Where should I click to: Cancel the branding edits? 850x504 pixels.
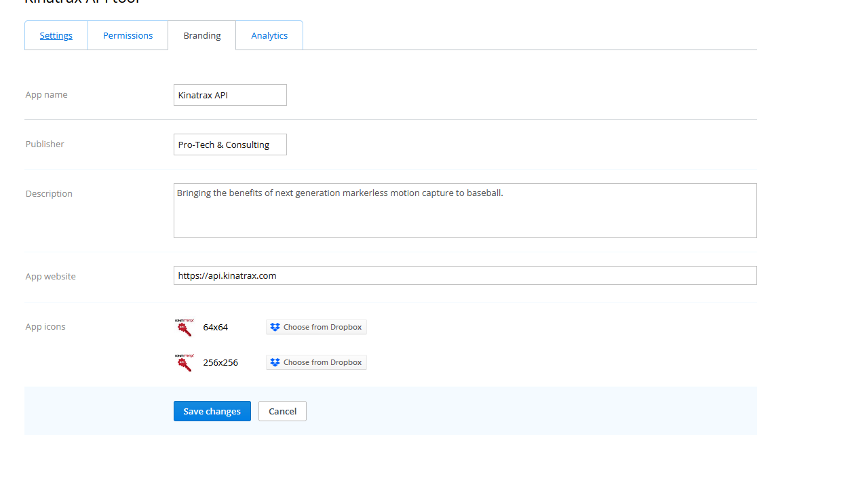[x=282, y=411]
